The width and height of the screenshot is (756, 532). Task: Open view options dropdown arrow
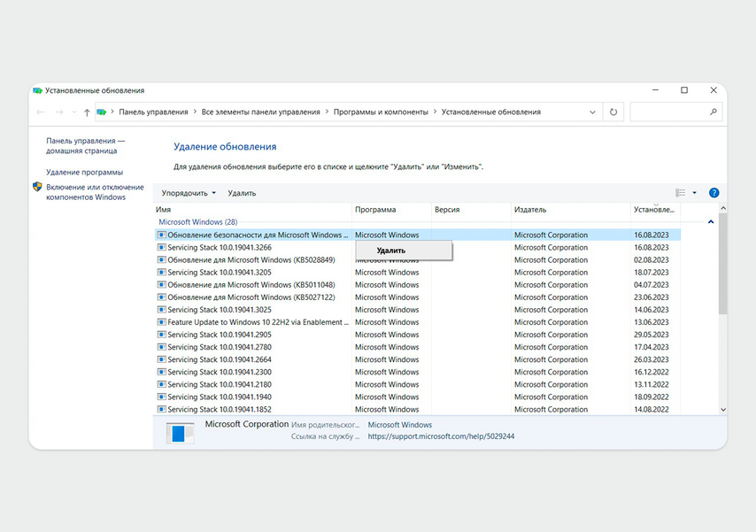(x=694, y=193)
